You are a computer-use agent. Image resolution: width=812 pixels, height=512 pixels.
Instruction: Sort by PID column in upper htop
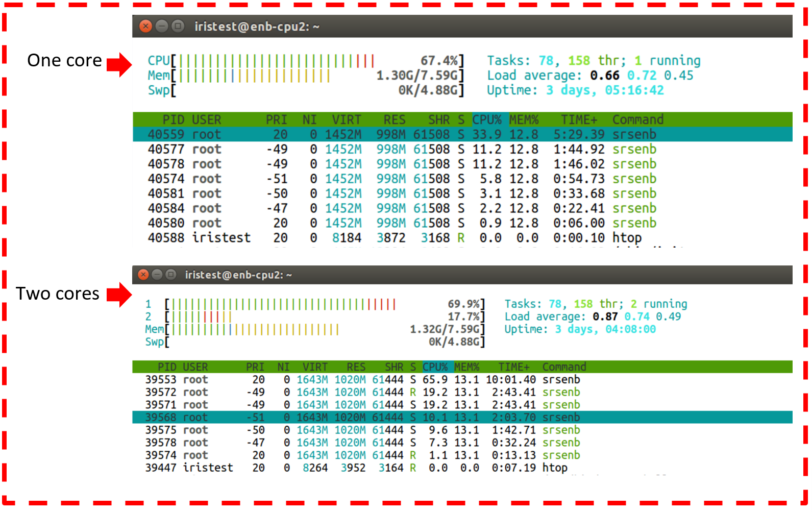(173, 119)
